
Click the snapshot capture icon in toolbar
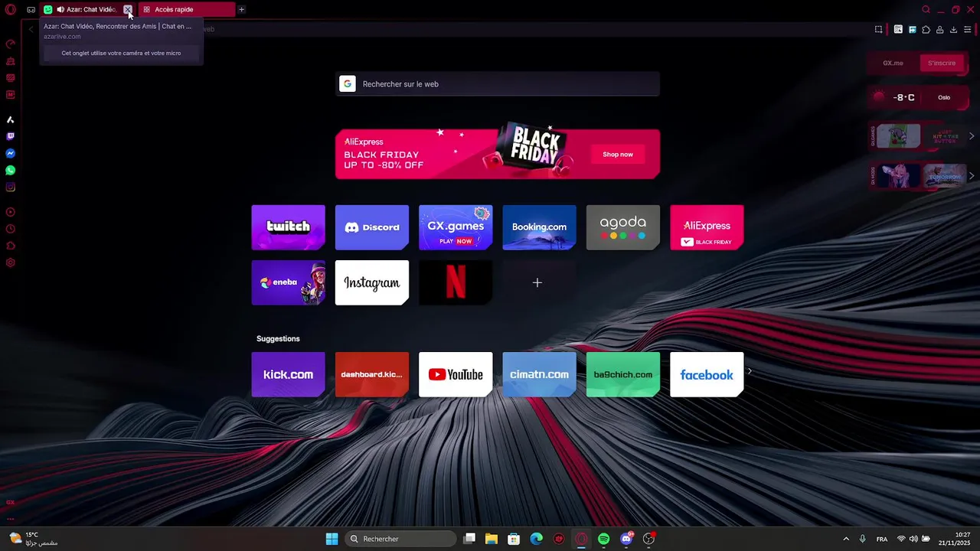pyautogui.click(x=879, y=30)
